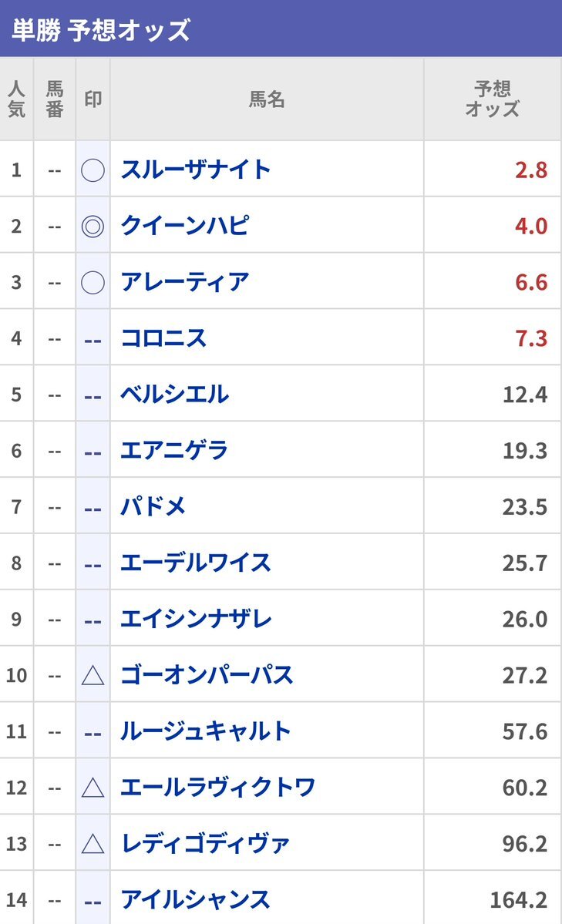Open ルージュキャルト horse page
The width and height of the screenshot is (562, 924).
[206, 731]
